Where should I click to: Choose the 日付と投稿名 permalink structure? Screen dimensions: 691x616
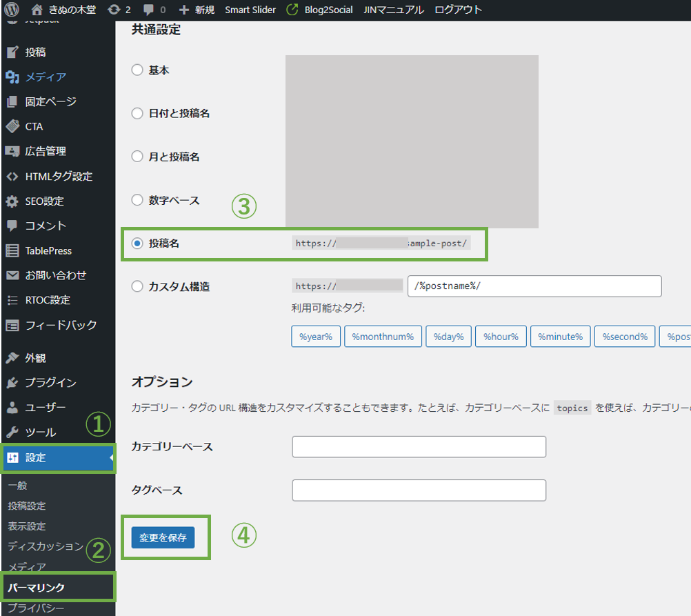click(x=137, y=112)
